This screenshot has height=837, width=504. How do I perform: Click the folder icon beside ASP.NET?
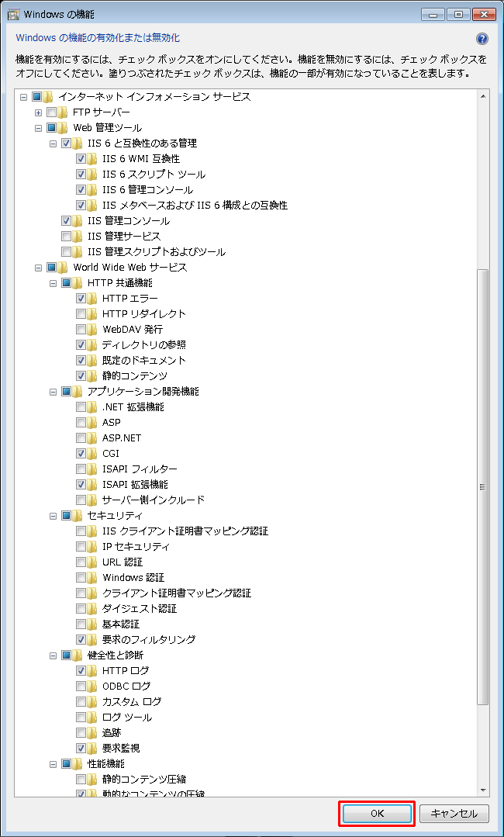(92, 438)
